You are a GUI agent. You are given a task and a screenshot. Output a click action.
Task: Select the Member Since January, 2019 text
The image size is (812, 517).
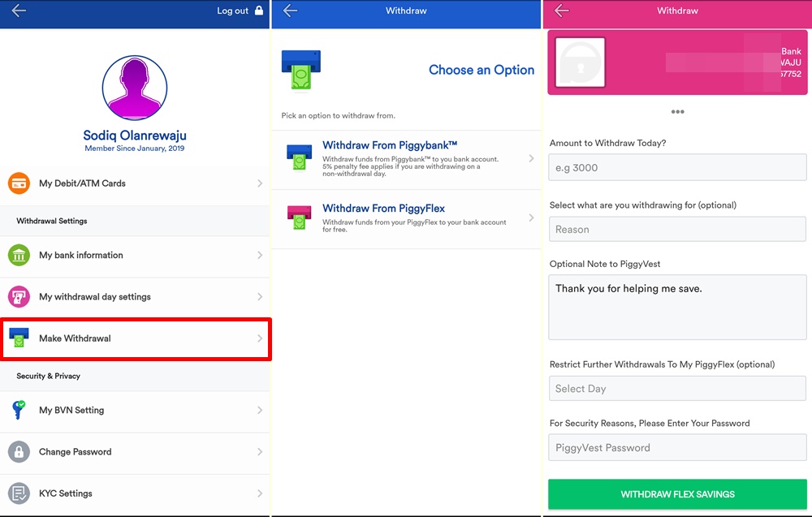[x=135, y=148]
